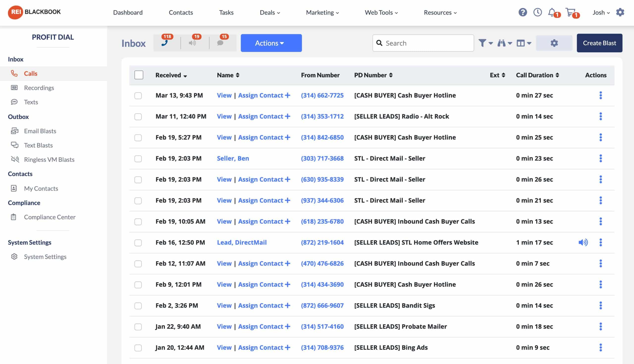
Task: Open the help question mark icon
Action: click(x=522, y=12)
